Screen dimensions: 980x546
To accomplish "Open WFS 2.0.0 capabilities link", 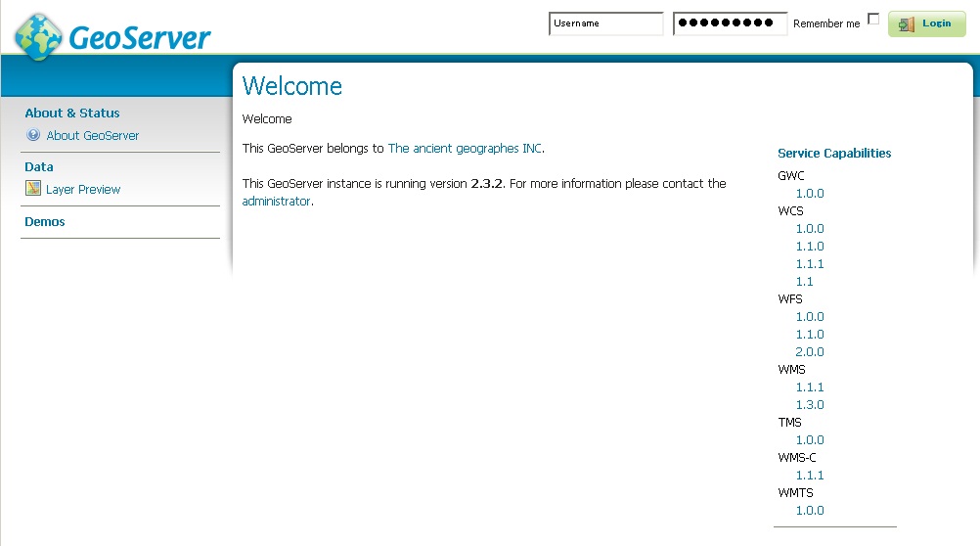I will point(810,352).
